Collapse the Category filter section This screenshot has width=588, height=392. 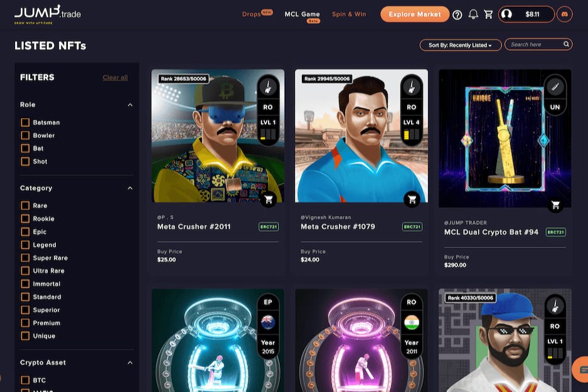click(x=130, y=188)
